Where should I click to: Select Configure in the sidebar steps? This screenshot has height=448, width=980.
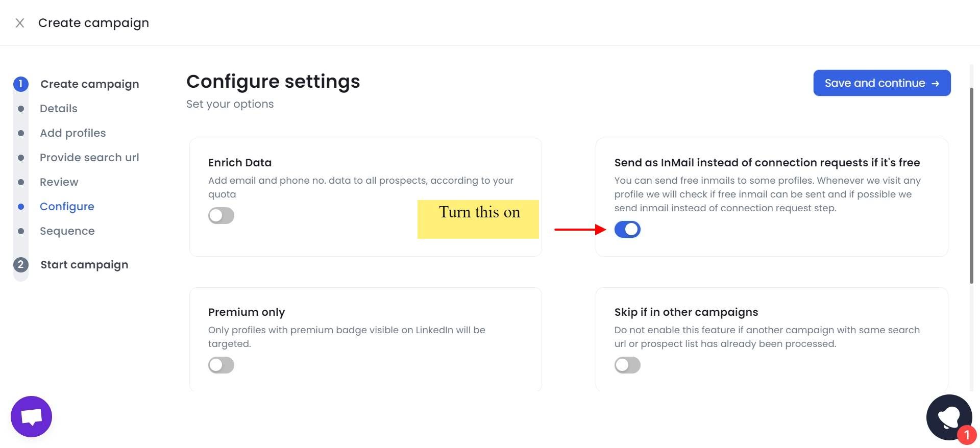coord(67,206)
